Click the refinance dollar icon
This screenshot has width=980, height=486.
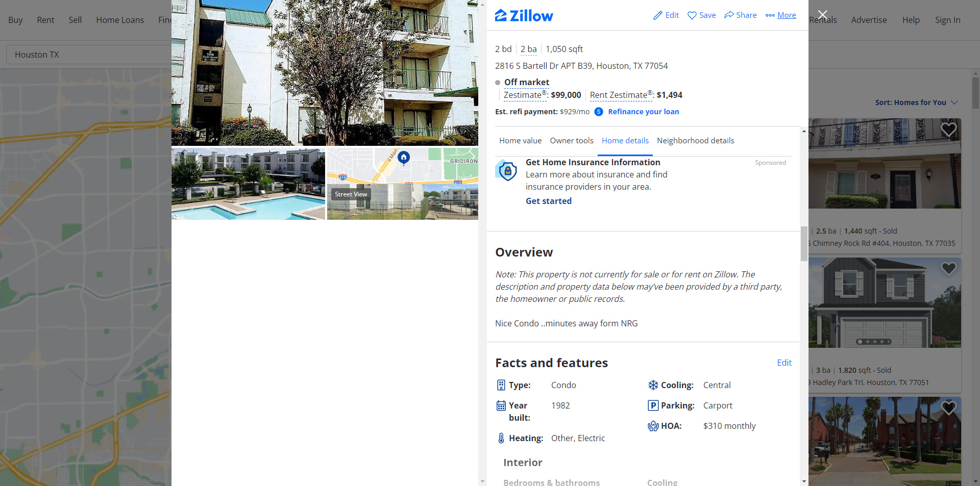[x=599, y=112]
